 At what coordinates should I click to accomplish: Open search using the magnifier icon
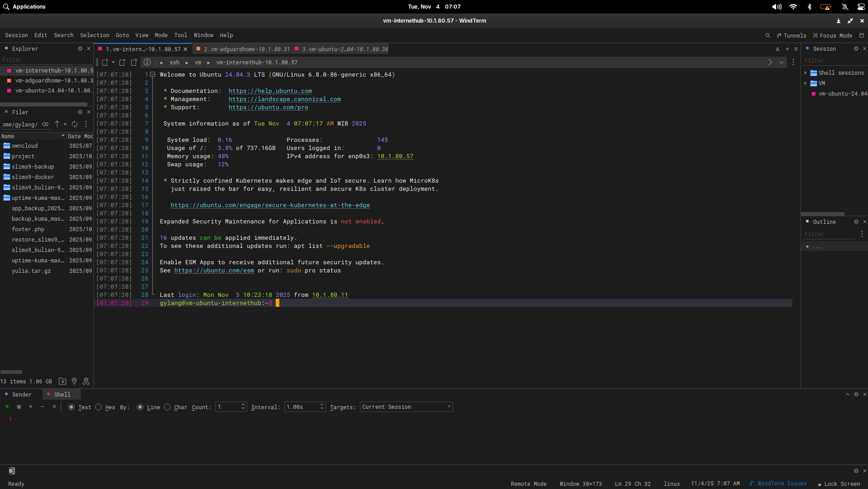768,35
